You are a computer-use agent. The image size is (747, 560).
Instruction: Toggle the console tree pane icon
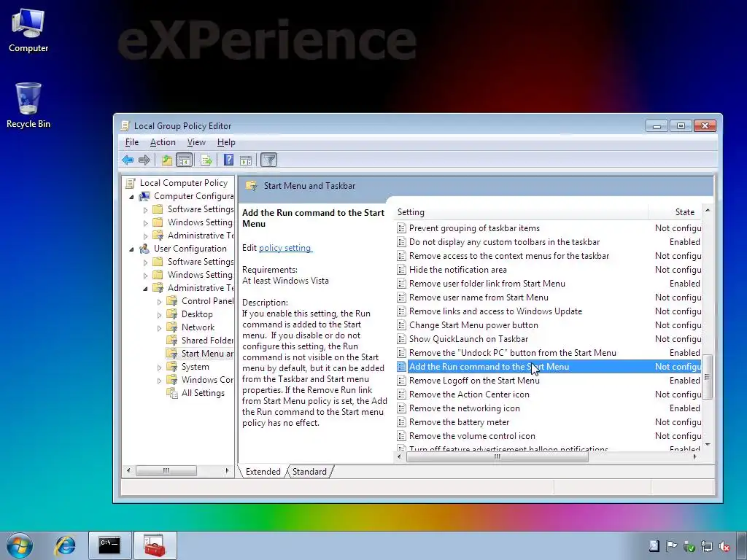[184, 160]
